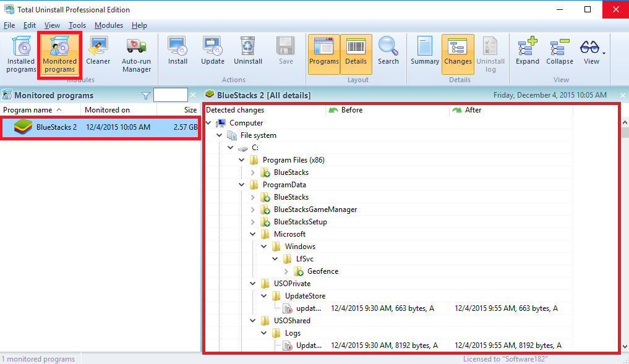The width and height of the screenshot is (629, 364).
Task: Toggle the Programs layout pane
Action: pyautogui.click(x=323, y=54)
